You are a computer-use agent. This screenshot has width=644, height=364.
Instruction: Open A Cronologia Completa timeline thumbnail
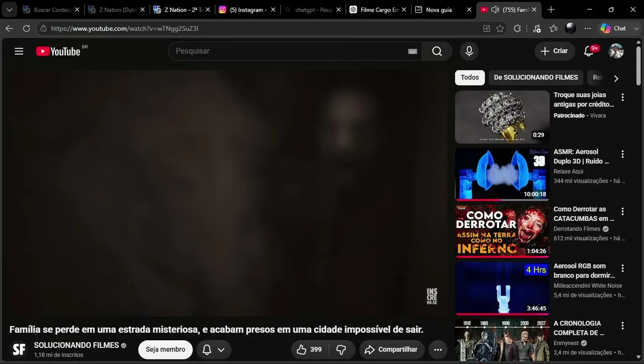(x=502, y=340)
